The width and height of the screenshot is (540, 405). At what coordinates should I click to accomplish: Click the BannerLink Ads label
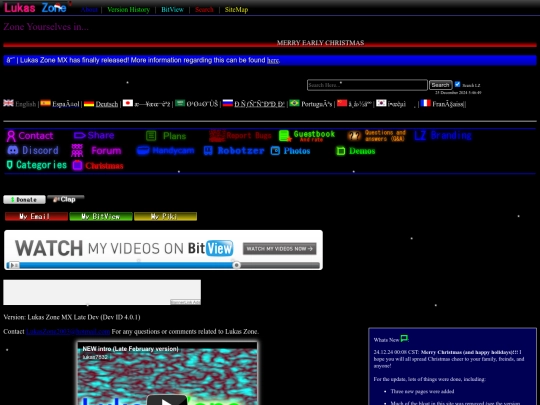point(185,302)
